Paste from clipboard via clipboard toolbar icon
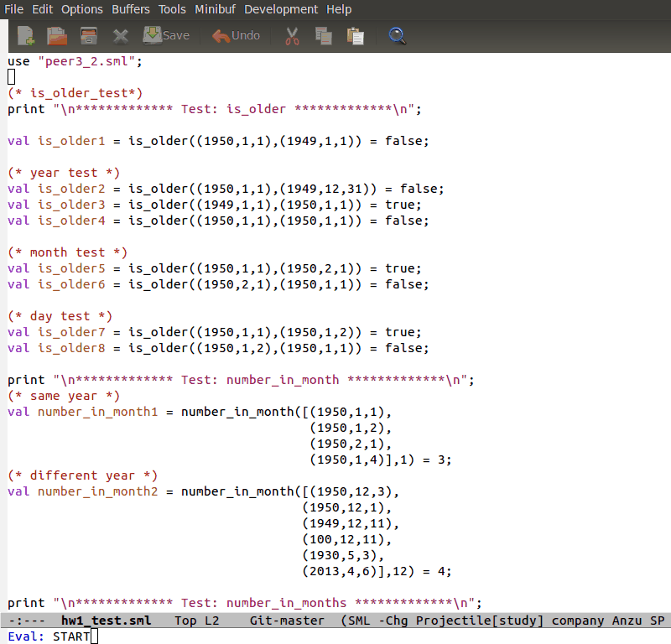This screenshot has height=644, width=671. coord(355,35)
